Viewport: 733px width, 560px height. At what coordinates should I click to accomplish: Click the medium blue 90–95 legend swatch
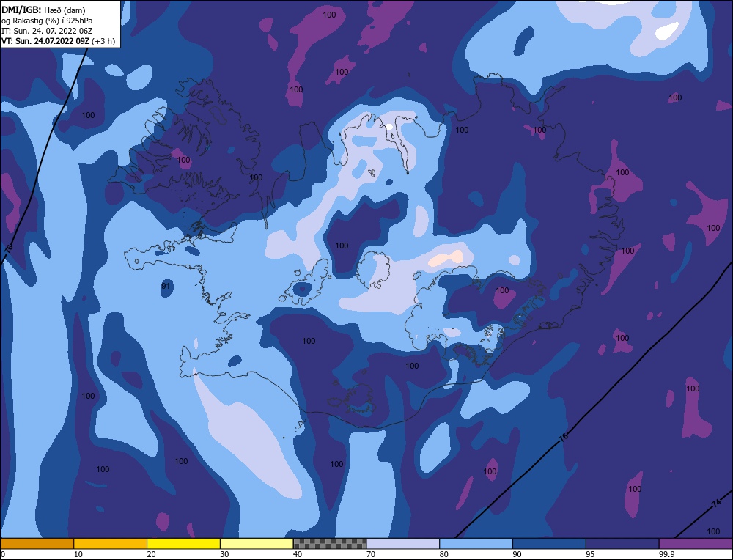[549, 544]
